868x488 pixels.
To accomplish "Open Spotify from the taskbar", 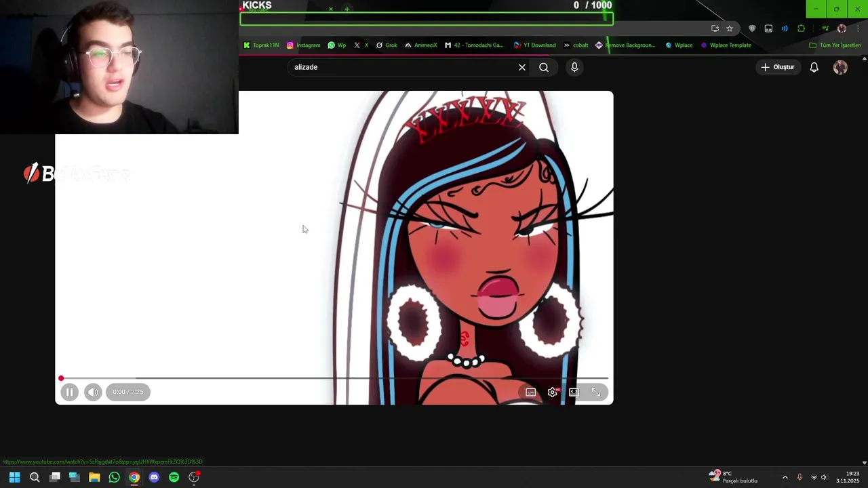I will (x=174, y=477).
